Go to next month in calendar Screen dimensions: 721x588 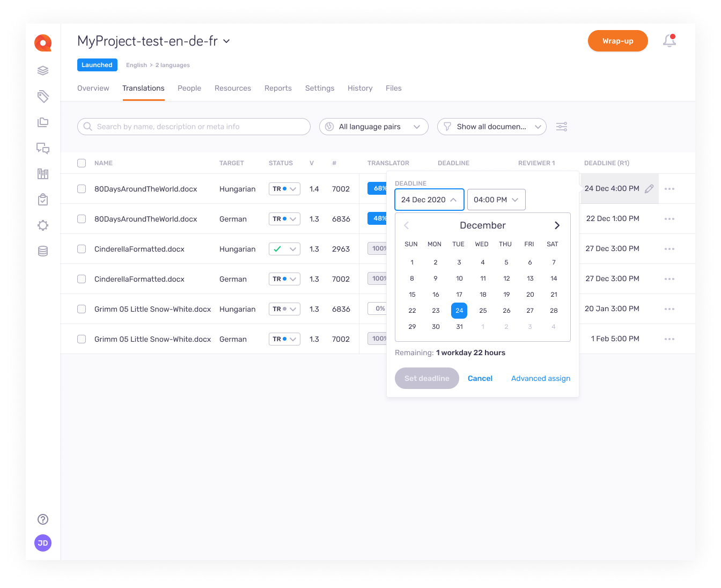click(557, 225)
